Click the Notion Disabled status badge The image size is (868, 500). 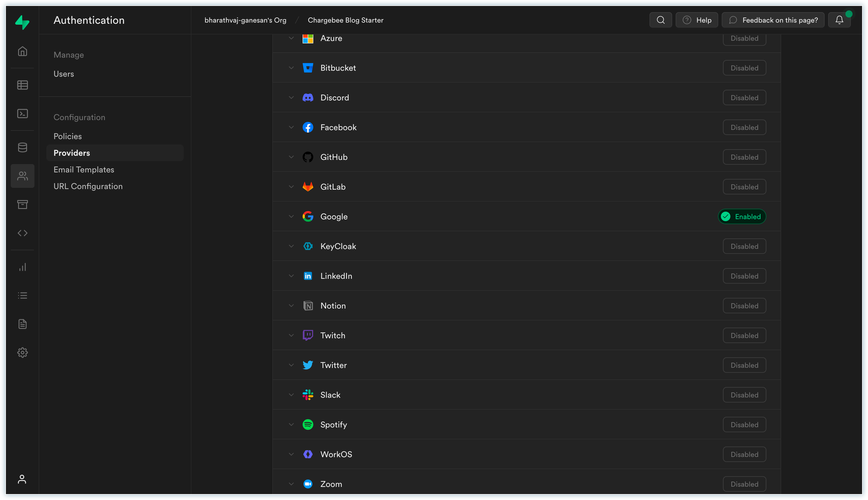pyautogui.click(x=744, y=306)
